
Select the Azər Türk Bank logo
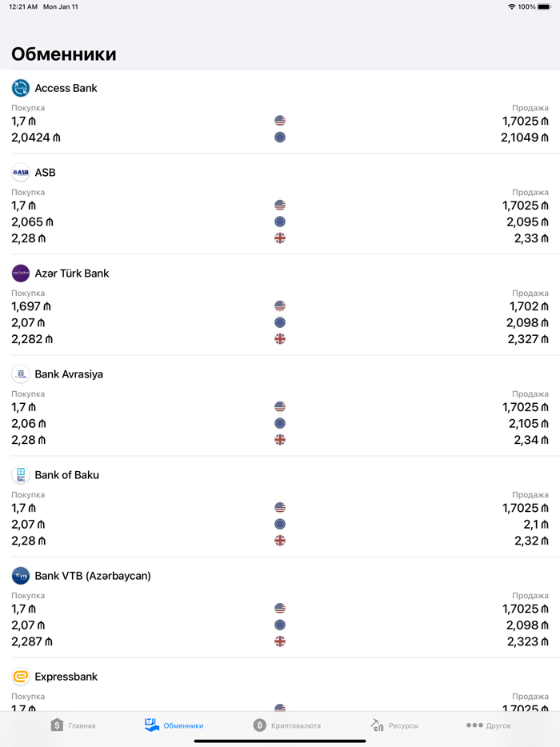(21, 274)
